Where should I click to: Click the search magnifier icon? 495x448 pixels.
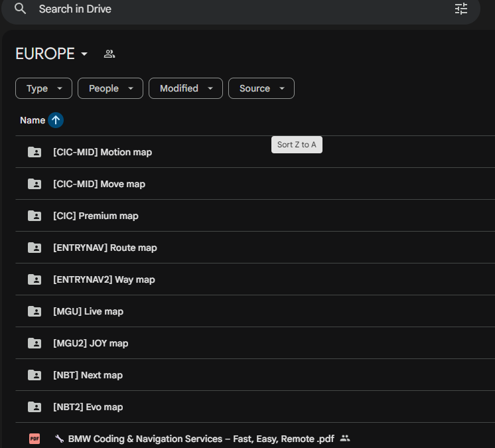(x=21, y=9)
